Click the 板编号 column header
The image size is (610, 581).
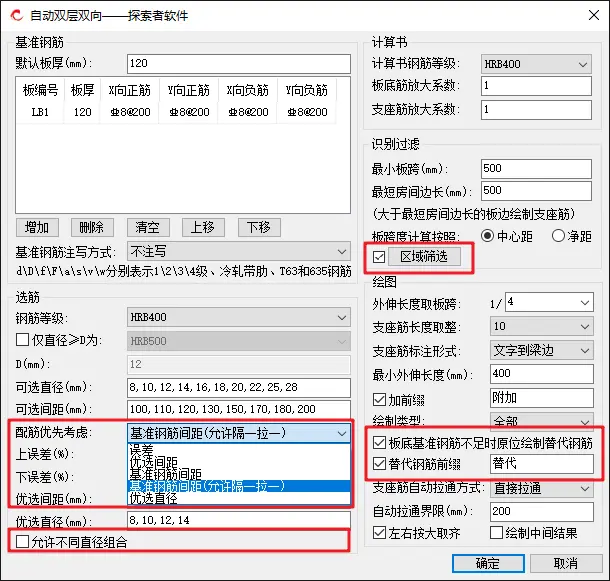tap(40, 90)
